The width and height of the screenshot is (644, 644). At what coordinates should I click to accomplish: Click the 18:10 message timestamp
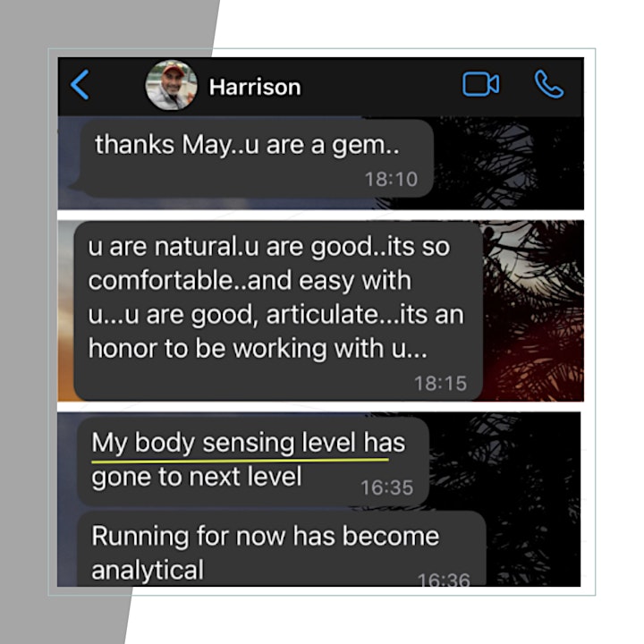391,179
